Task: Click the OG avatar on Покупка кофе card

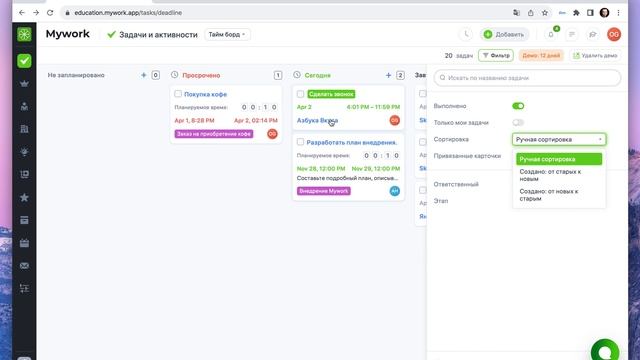Action: 272,134
